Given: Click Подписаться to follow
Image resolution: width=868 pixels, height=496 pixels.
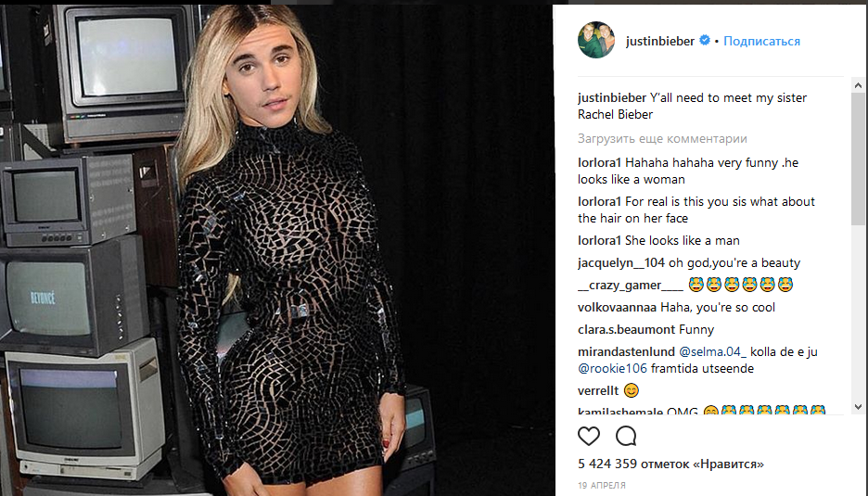Looking at the screenshot, I should (761, 41).
